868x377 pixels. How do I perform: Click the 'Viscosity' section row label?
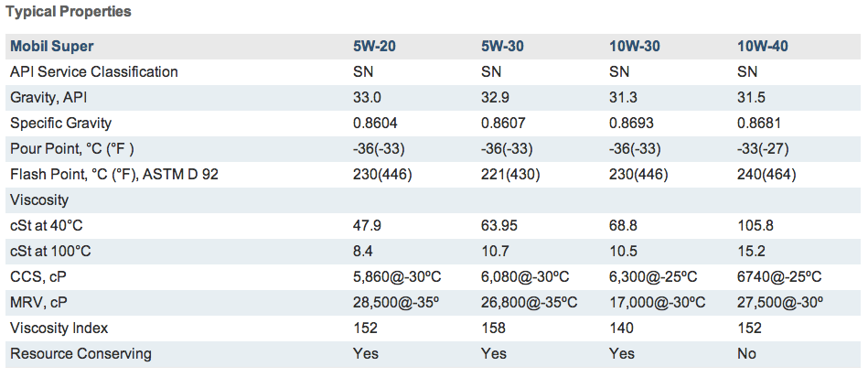click(38, 199)
